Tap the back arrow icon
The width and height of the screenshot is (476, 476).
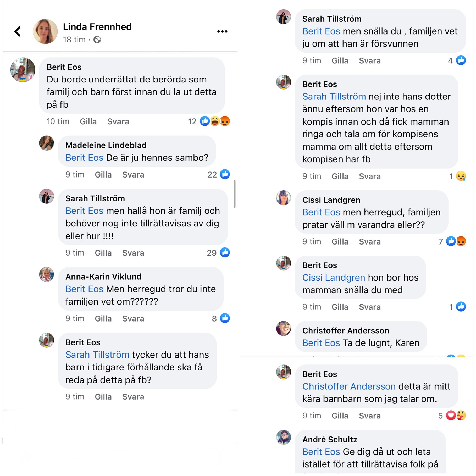pos(18,31)
